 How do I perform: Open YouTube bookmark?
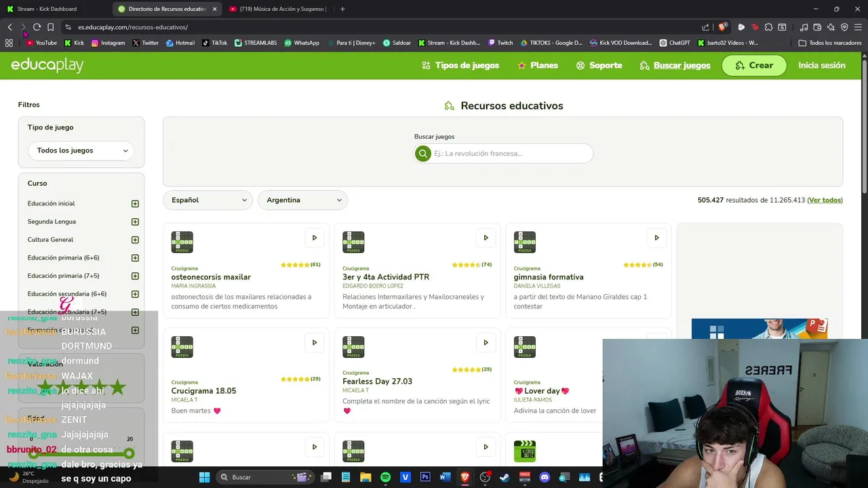[41, 43]
